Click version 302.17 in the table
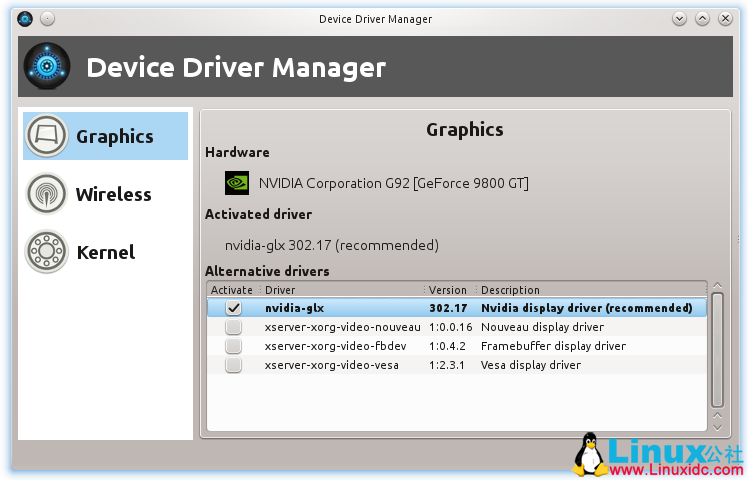 448,308
